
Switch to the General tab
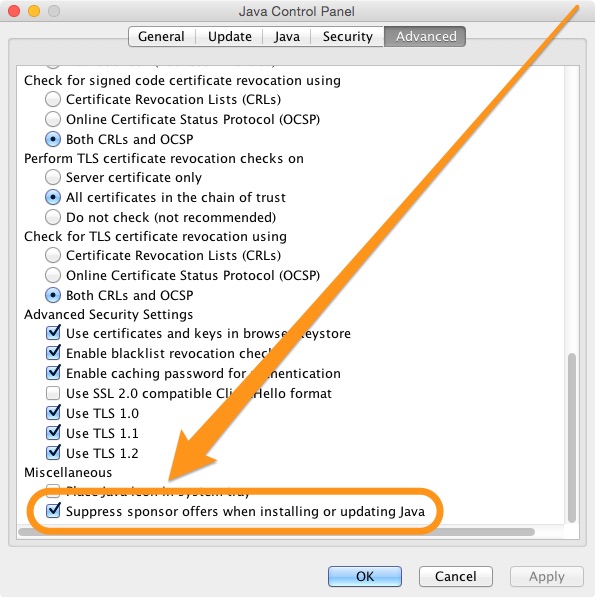tap(162, 37)
